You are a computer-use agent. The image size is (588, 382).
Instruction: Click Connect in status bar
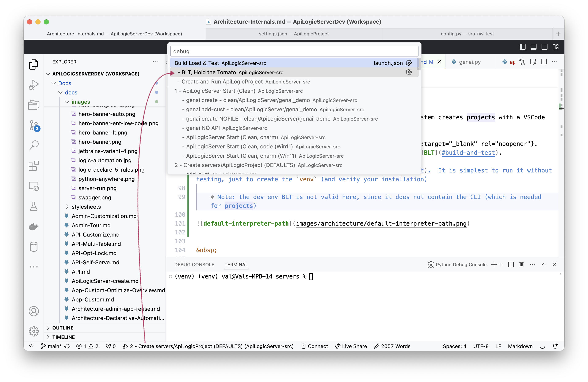(315, 346)
